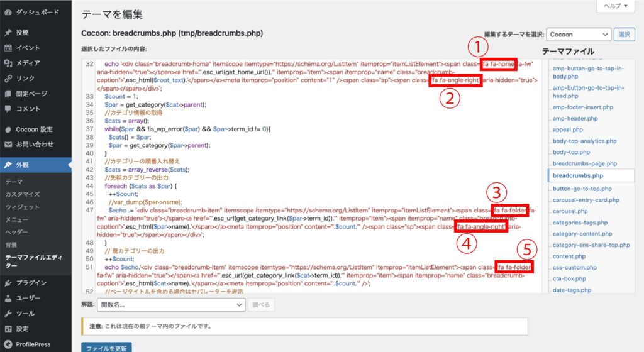Open amp-header.php file

(575, 119)
